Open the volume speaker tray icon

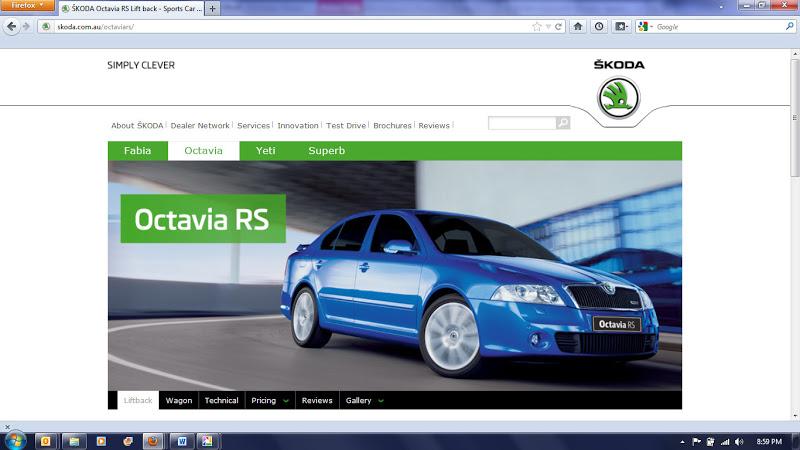click(x=739, y=442)
